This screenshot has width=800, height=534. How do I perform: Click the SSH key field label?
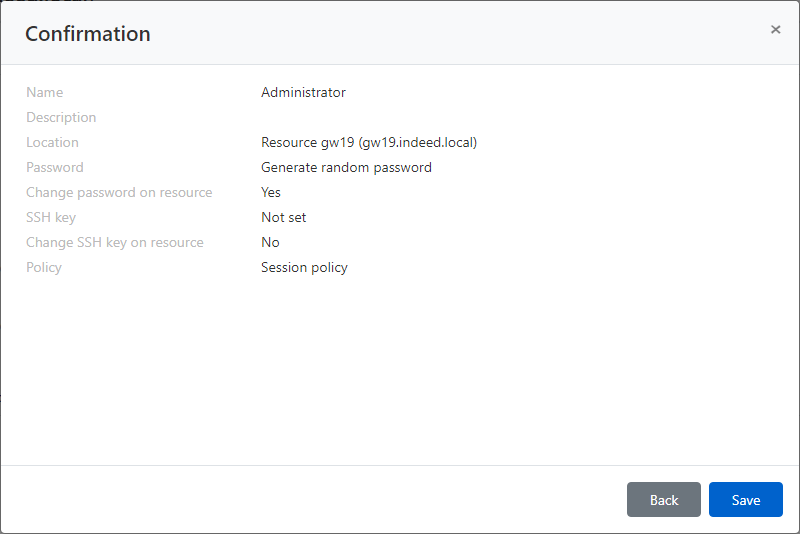[51, 217]
